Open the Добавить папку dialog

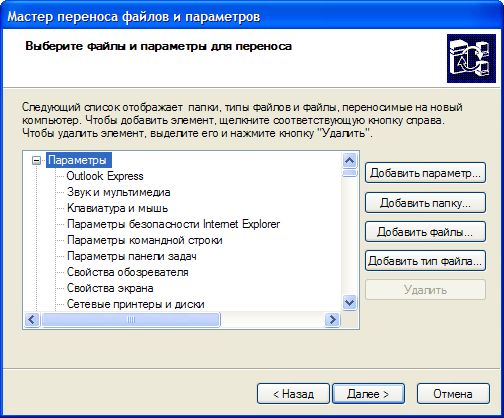pyautogui.click(x=425, y=203)
